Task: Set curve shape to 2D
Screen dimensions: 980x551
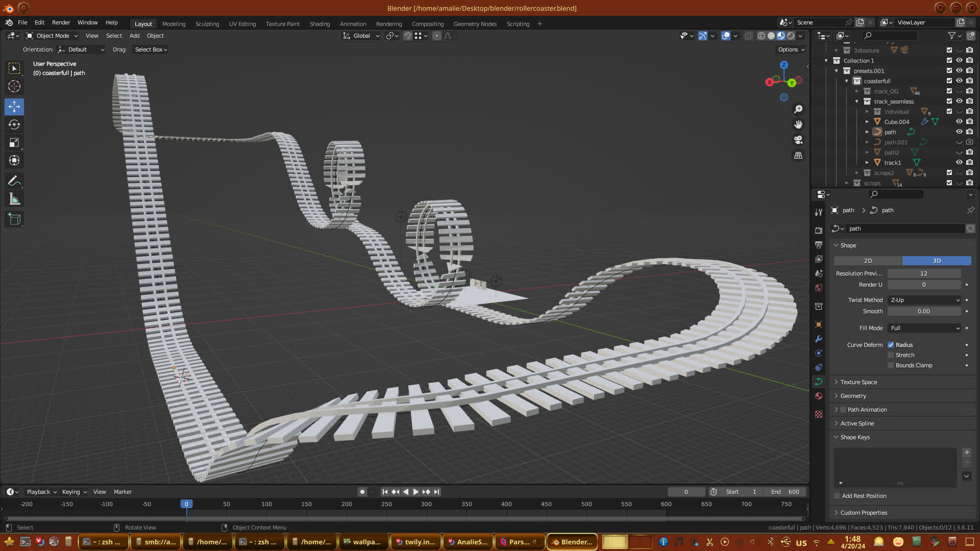Action: (868, 261)
